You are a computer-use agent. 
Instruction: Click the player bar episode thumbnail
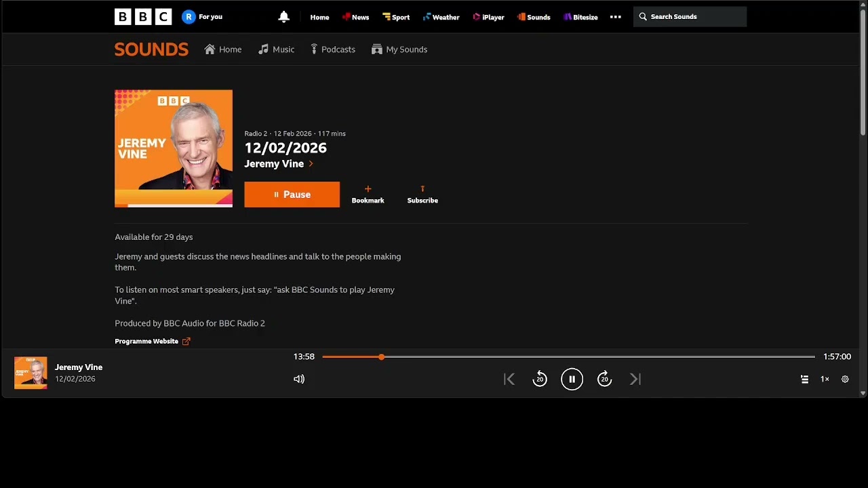(x=31, y=373)
